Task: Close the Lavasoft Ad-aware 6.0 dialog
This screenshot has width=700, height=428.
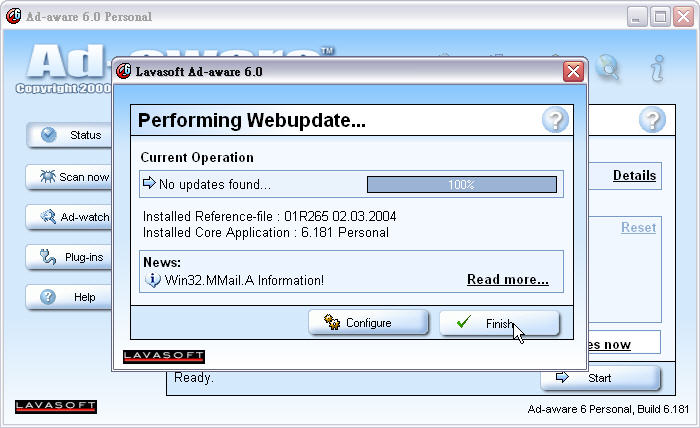Action: (x=573, y=71)
